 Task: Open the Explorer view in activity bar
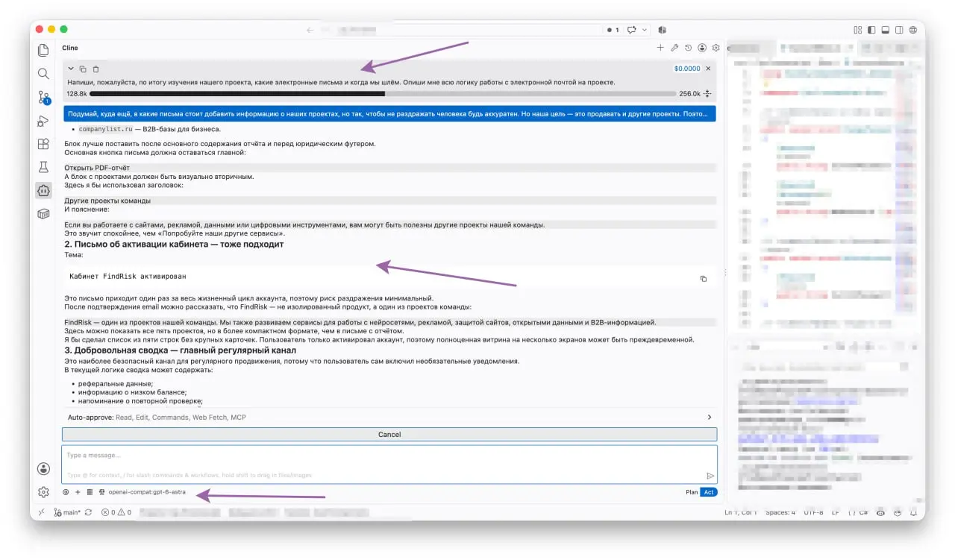44,51
